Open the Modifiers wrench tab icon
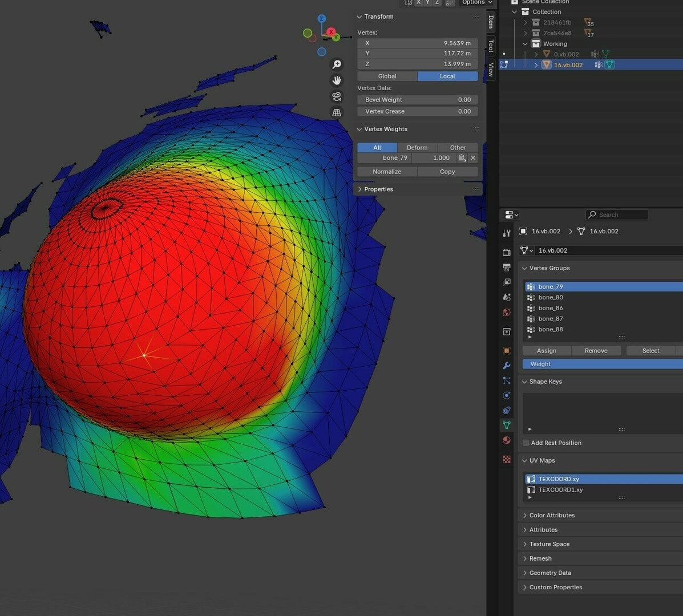Screen dimensions: 683x616 click(x=507, y=366)
